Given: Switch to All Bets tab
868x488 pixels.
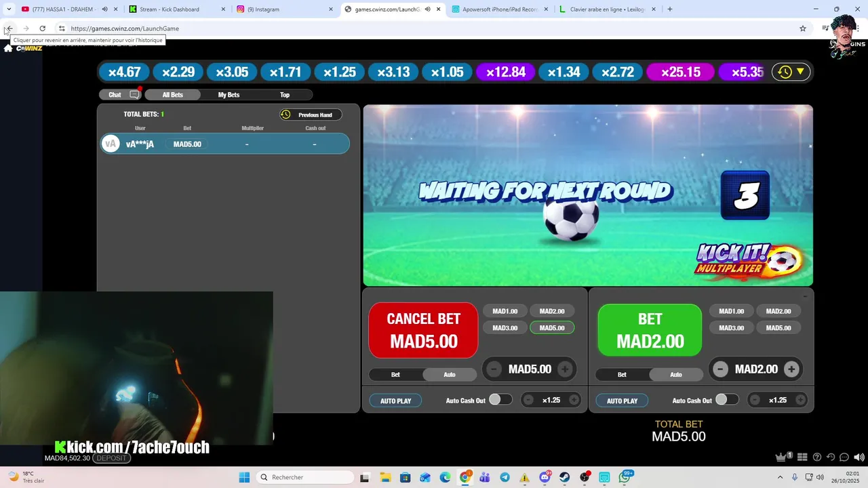Looking at the screenshot, I should pyautogui.click(x=172, y=95).
